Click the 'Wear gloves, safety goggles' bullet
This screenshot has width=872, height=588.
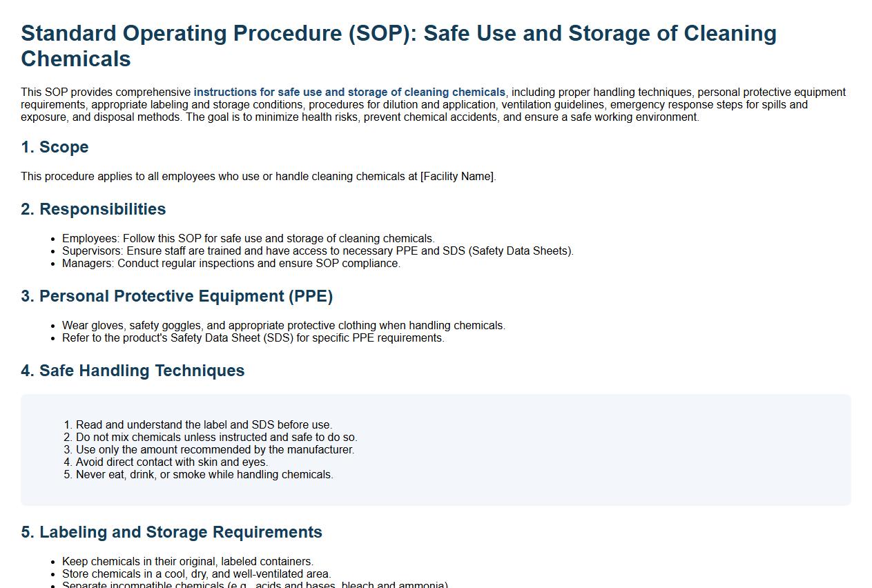283,326
